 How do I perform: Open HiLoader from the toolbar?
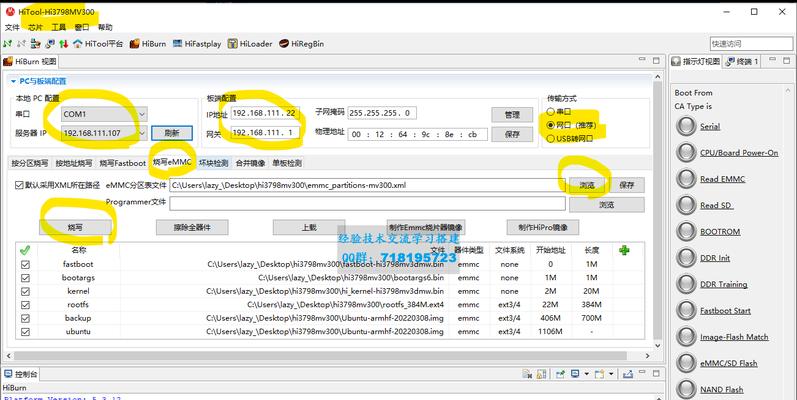[x=250, y=44]
